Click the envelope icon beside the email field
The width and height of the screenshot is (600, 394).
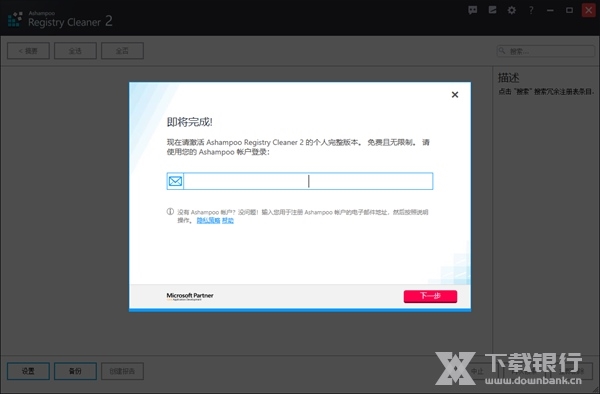175,181
